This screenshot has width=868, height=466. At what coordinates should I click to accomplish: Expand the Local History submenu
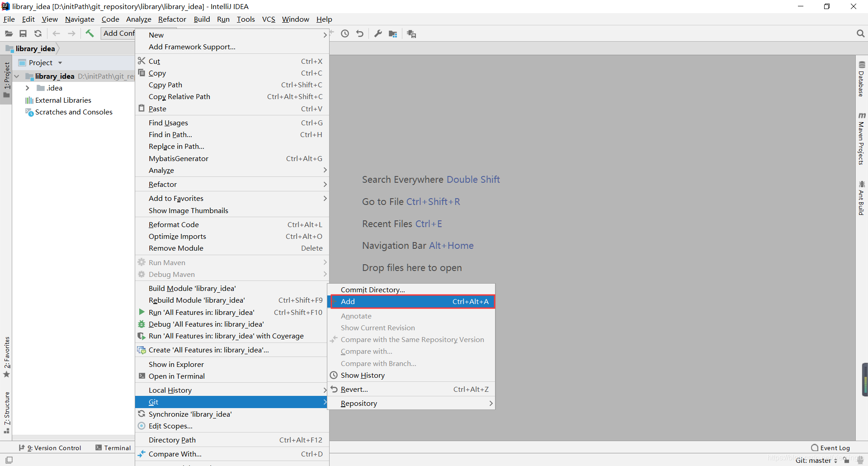pos(232,390)
